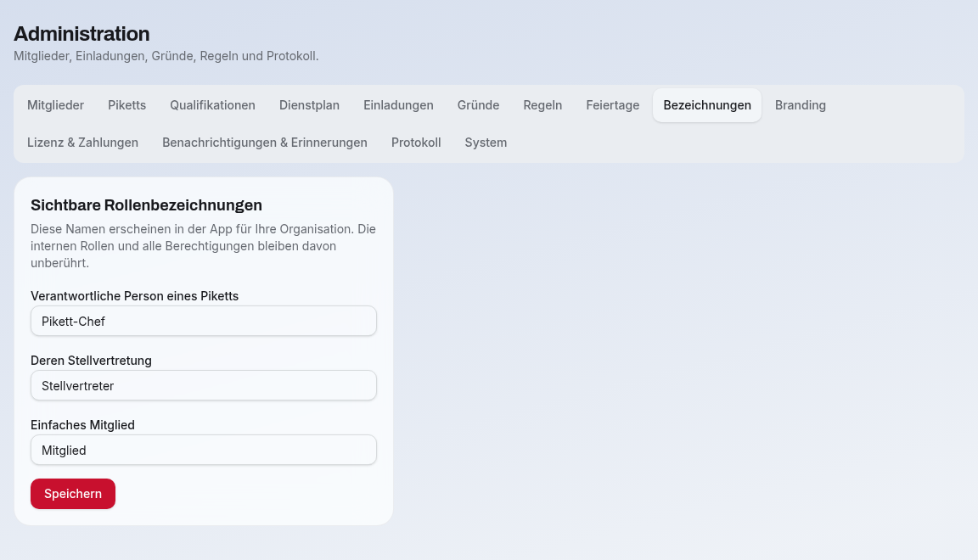Save with the Speichern button

[73, 494]
